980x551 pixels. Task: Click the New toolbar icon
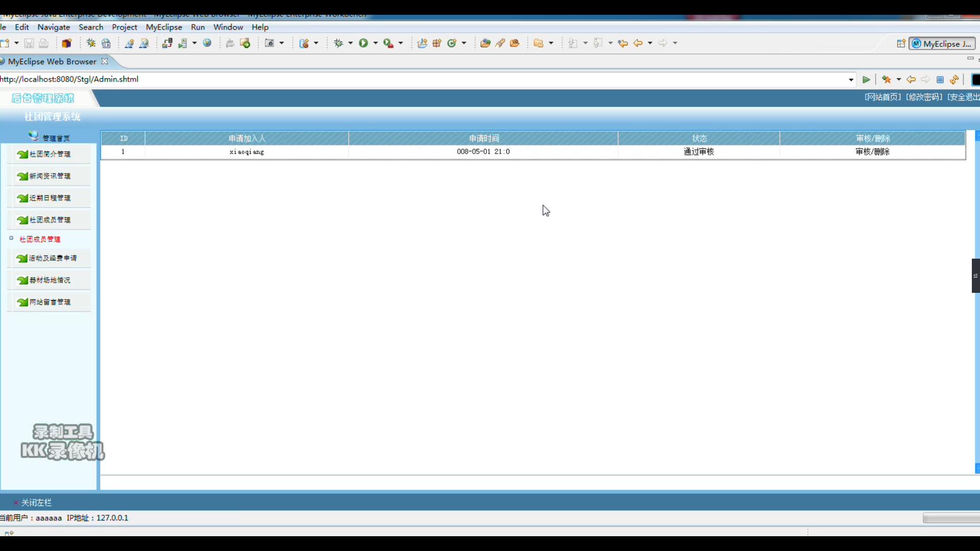click(x=5, y=43)
